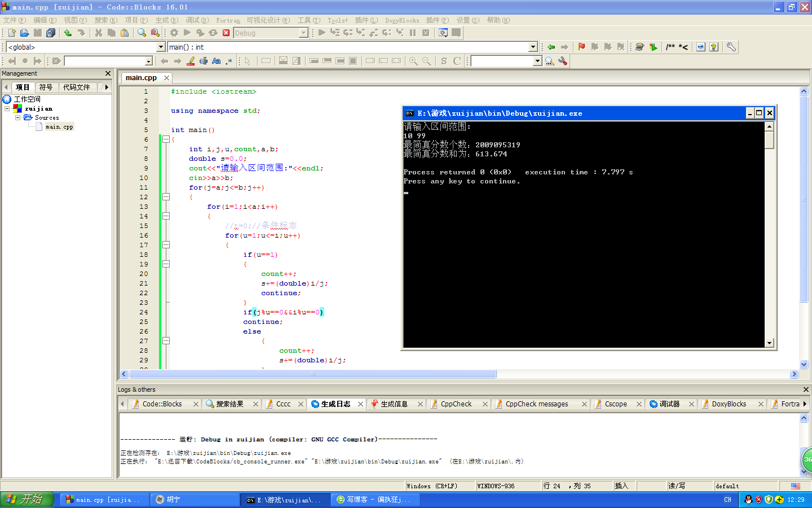Switch to the Cscope log tab
Screen dimensions: 812x508
pyautogui.click(x=616, y=404)
